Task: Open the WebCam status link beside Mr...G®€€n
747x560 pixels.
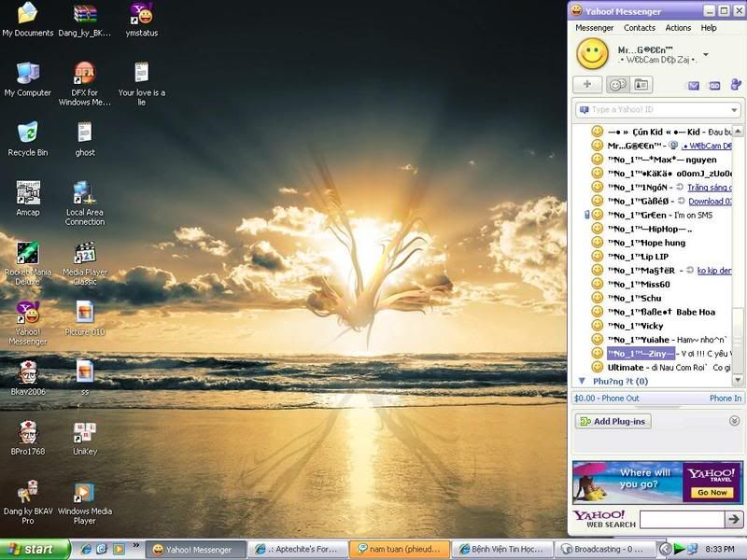Action: coord(707,146)
